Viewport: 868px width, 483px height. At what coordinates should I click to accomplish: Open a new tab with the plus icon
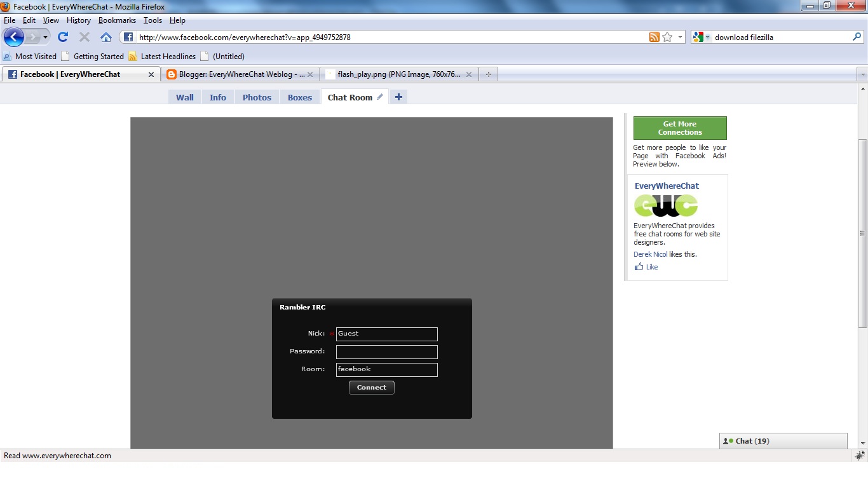click(x=488, y=74)
